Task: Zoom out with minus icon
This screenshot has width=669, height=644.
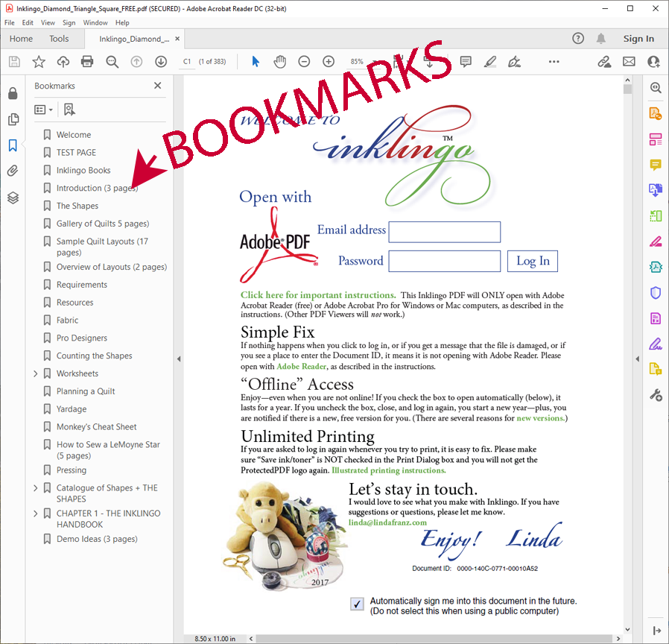Action: 304,62
